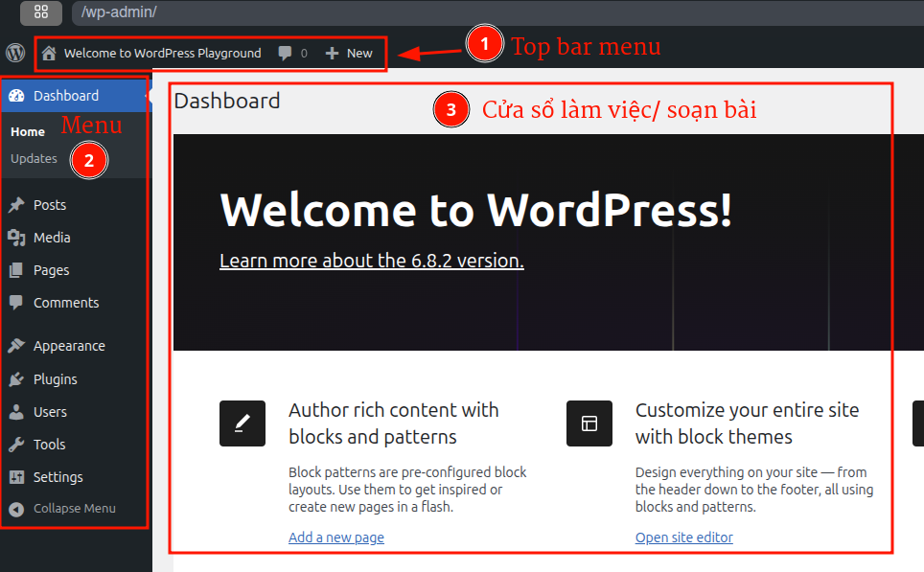This screenshot has height=572, width=924.
Task: Click the Appearance paintbrush icon
Action: (16, 345)
